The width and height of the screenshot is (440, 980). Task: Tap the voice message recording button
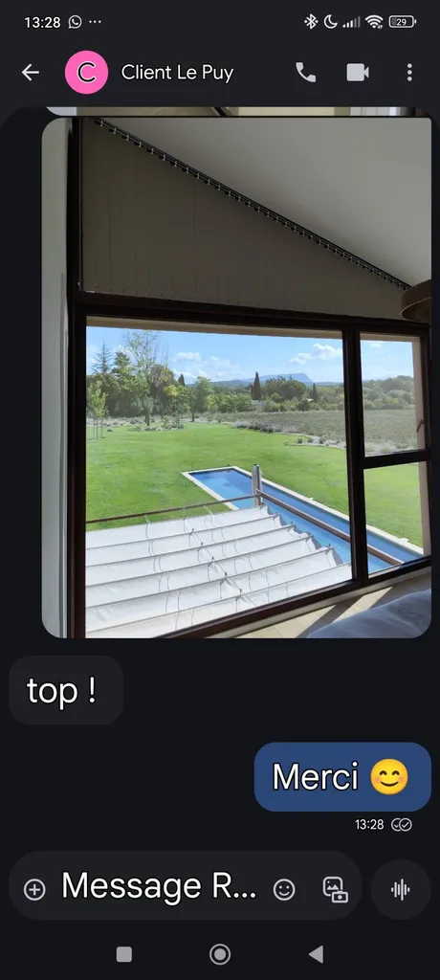(401, 889)
